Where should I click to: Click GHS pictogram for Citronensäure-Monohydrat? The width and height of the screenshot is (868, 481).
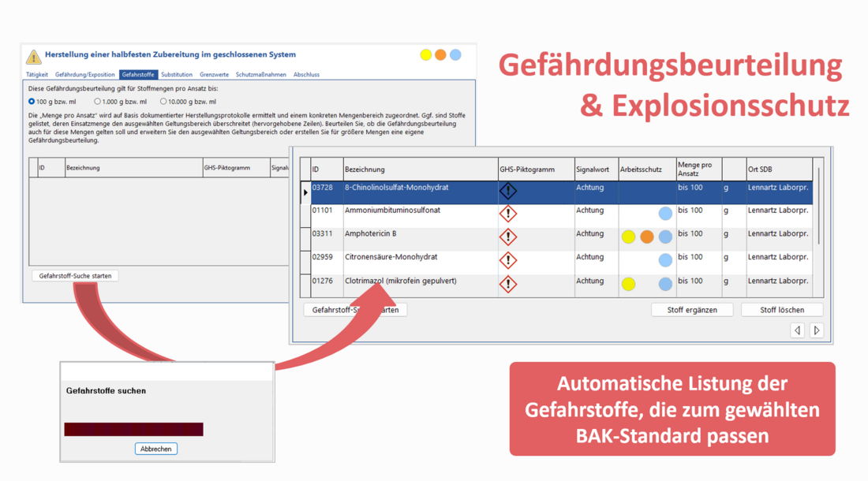coord(508,260)
